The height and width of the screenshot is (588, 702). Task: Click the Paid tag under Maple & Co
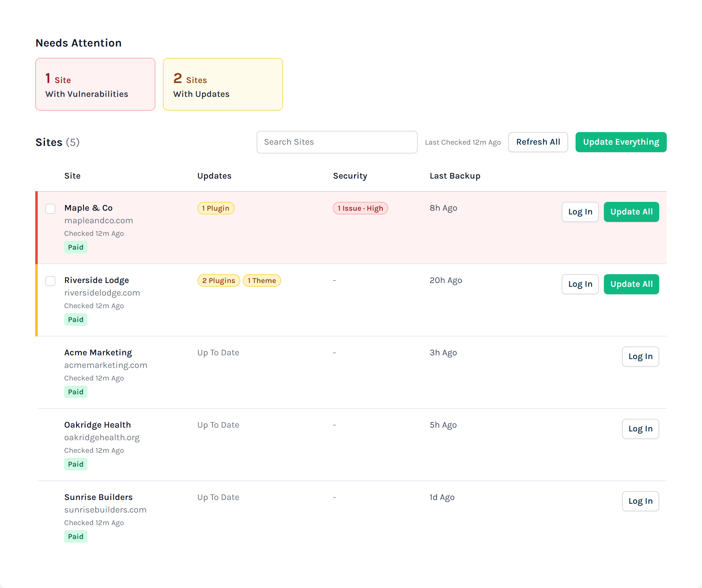click(75, 247)
